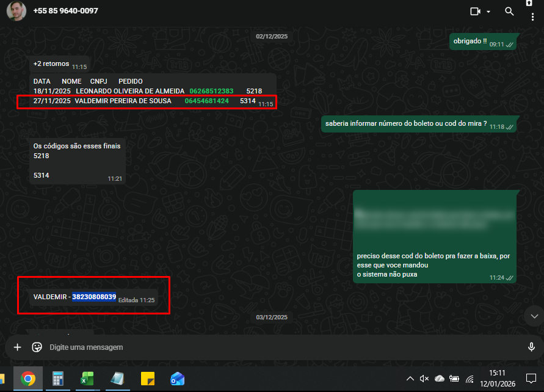The image size is (544, 392).
Task: Open Google Chrome from the taskbar
Action: (27, 379)
